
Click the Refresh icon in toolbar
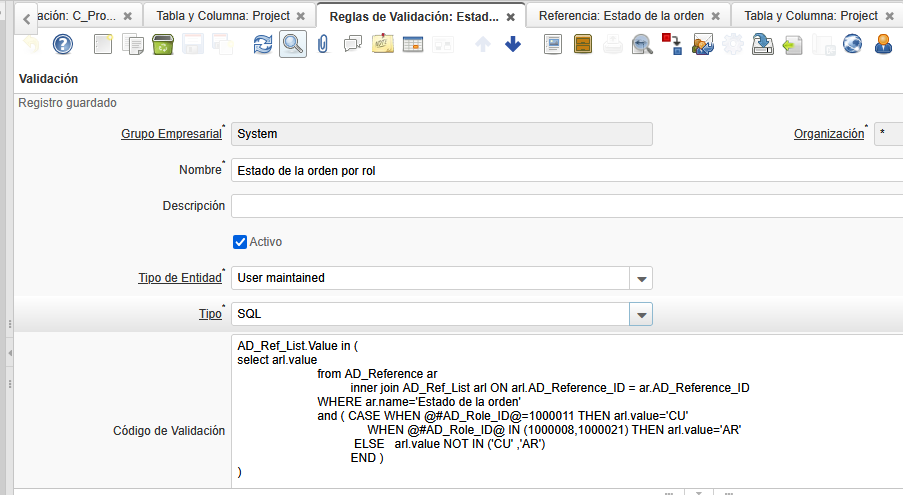point(263,44)
